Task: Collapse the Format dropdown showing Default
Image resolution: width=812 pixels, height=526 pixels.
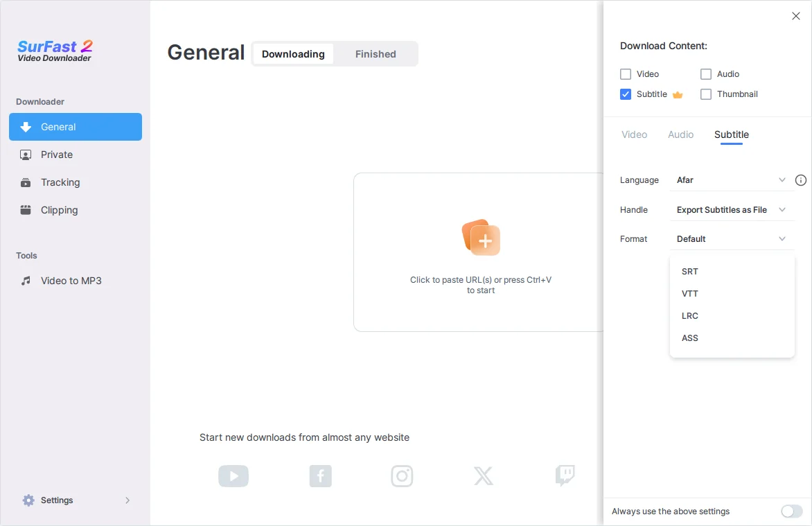Action: pos(732,239)
